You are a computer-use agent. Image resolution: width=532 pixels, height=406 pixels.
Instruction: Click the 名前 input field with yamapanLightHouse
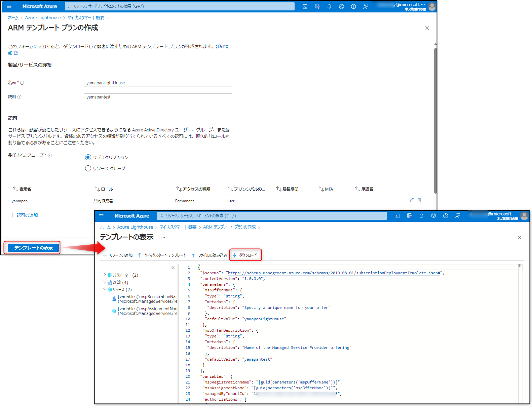click(x=158, y=83)
